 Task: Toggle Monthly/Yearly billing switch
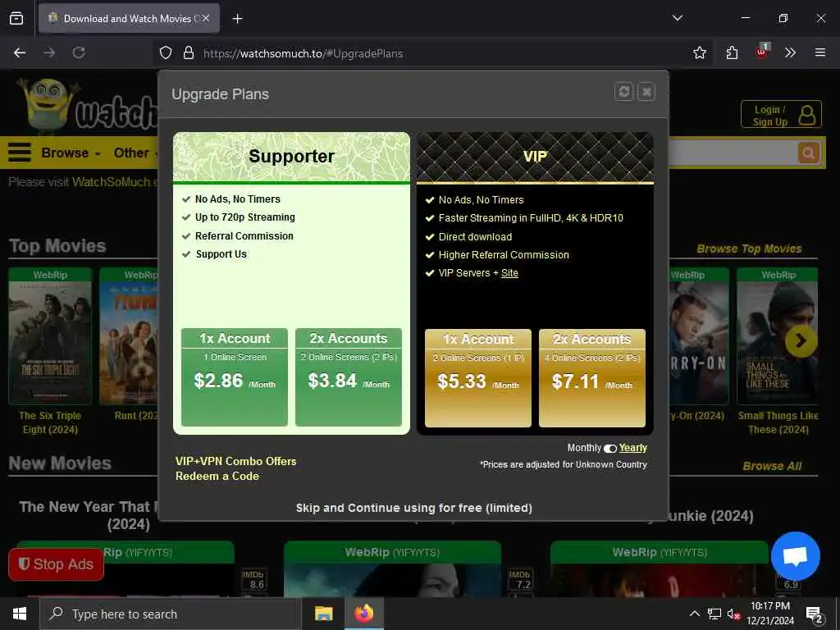[610, 449]
